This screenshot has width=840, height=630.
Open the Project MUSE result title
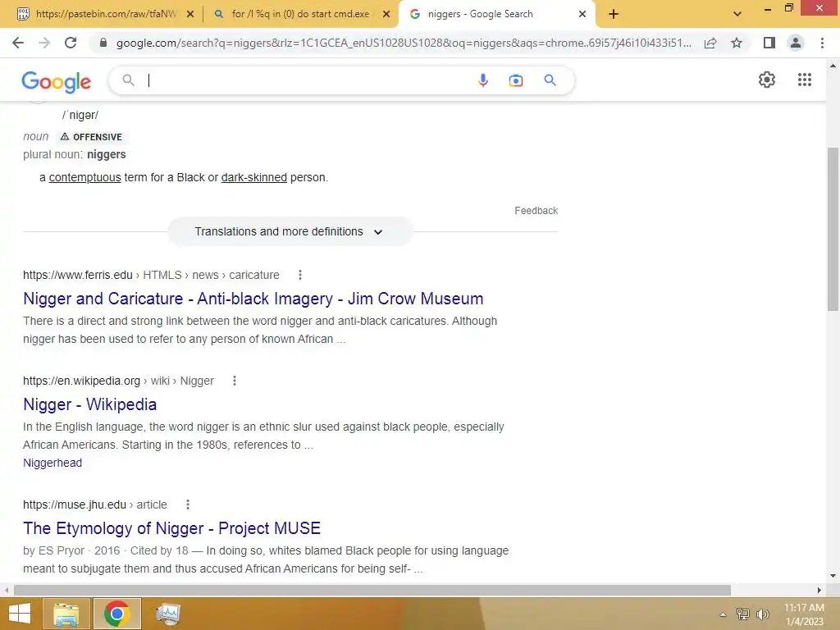171,528
